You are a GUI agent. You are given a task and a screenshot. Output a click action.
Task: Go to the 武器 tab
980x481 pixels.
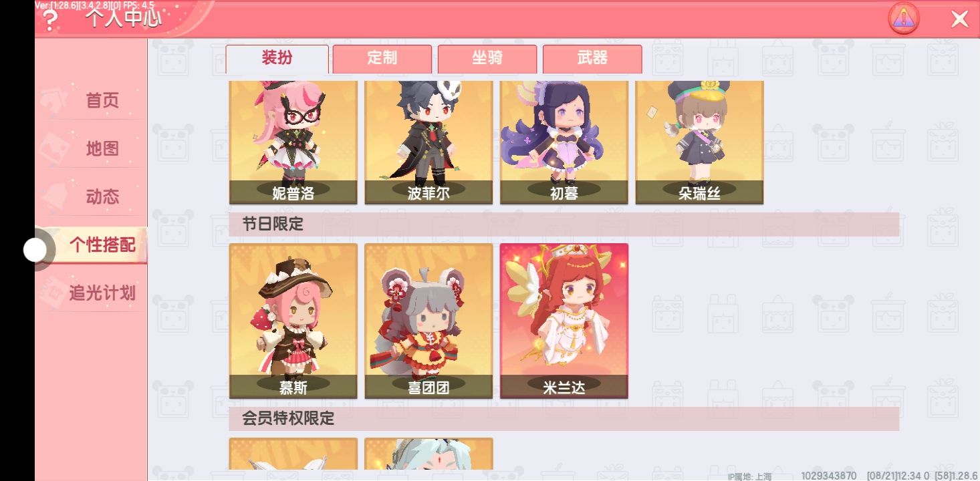(x=592, y=59)
